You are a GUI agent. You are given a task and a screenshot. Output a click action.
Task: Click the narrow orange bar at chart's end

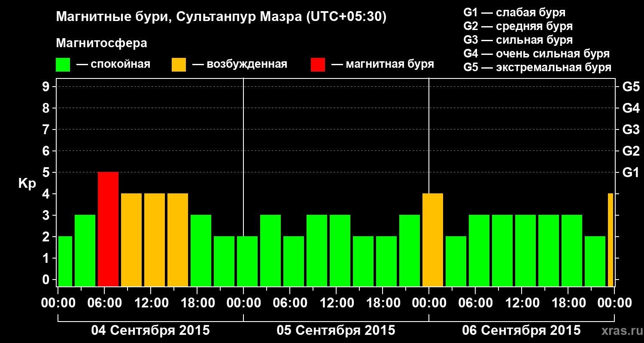[x=611, y=240]
